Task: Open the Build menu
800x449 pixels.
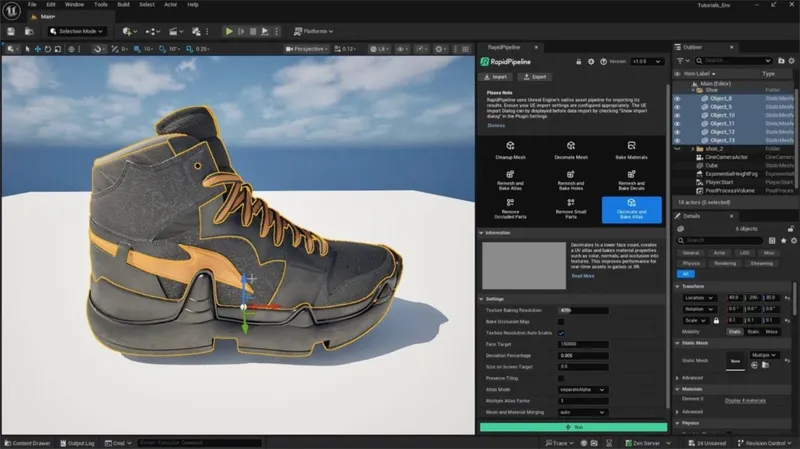Action: coord(121,5)
